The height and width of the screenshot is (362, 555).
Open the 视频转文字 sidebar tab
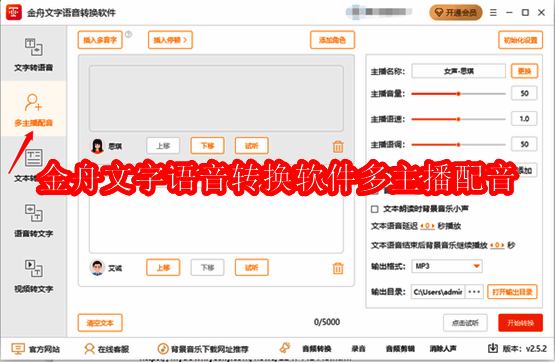[x=34, y=275]
